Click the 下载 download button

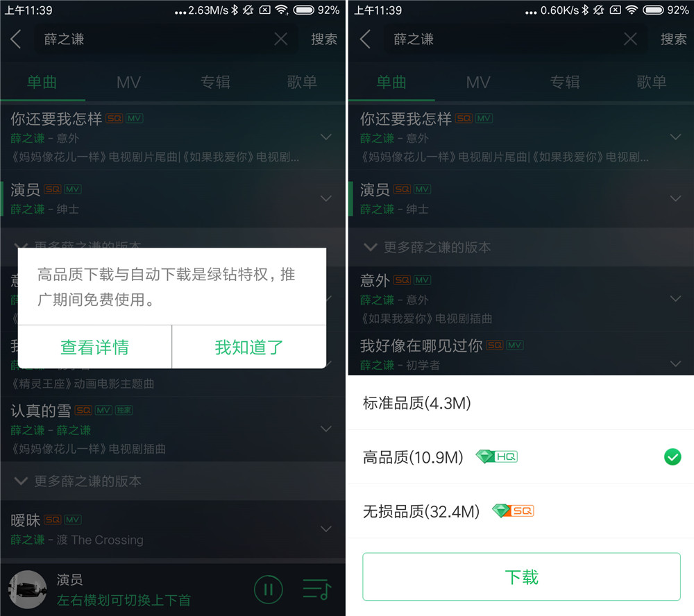pyautogui.click(x=521, y=576)
